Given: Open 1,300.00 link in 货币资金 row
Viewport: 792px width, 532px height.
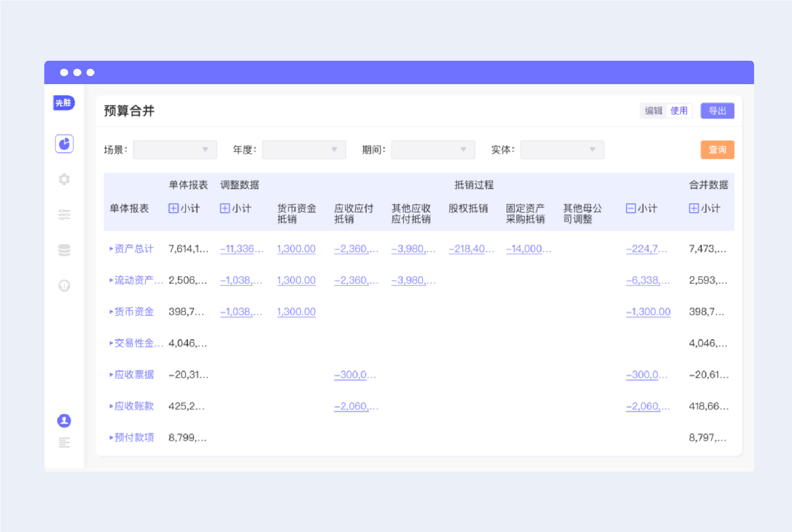Looking at the screenshot, I should click(x=297, y=312).
